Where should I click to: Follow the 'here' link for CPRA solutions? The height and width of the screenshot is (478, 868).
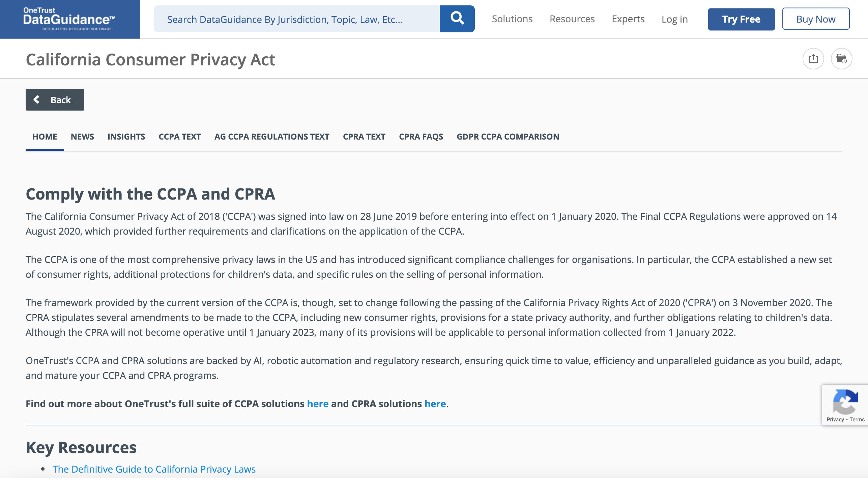435,404
